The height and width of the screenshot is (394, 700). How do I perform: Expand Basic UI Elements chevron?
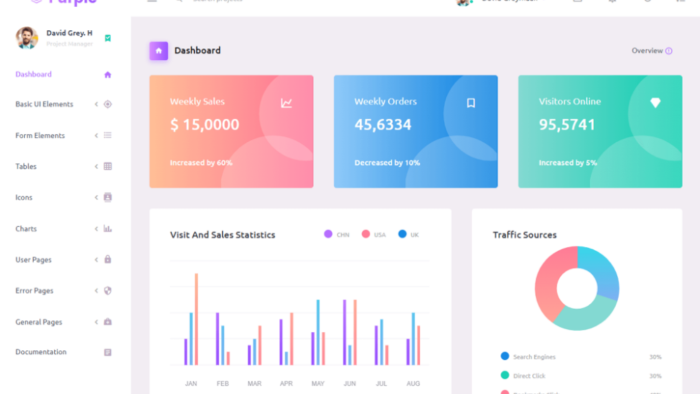[96, 104]
